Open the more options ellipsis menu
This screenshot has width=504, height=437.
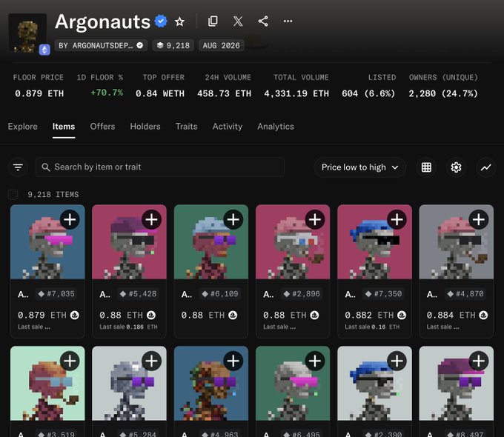[288, 21]
